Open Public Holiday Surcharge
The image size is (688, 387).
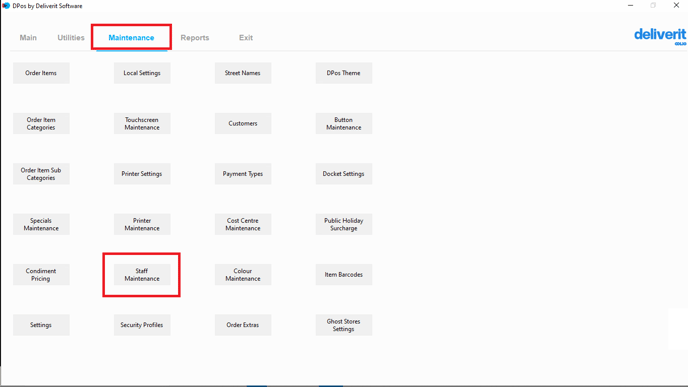point(344,224)
